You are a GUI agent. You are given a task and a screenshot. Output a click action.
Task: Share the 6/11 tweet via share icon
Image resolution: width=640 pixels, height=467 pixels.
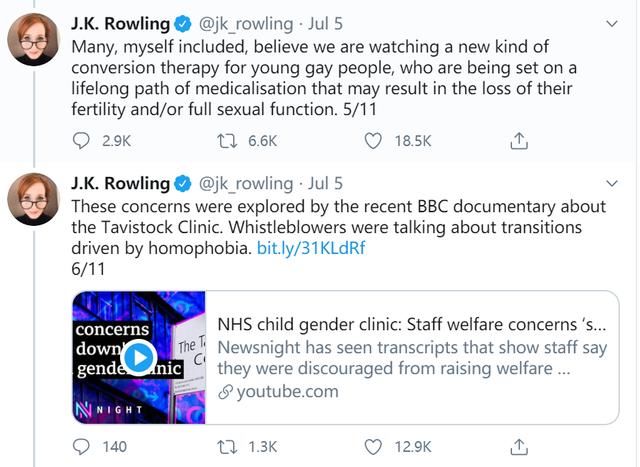(519, 446)
